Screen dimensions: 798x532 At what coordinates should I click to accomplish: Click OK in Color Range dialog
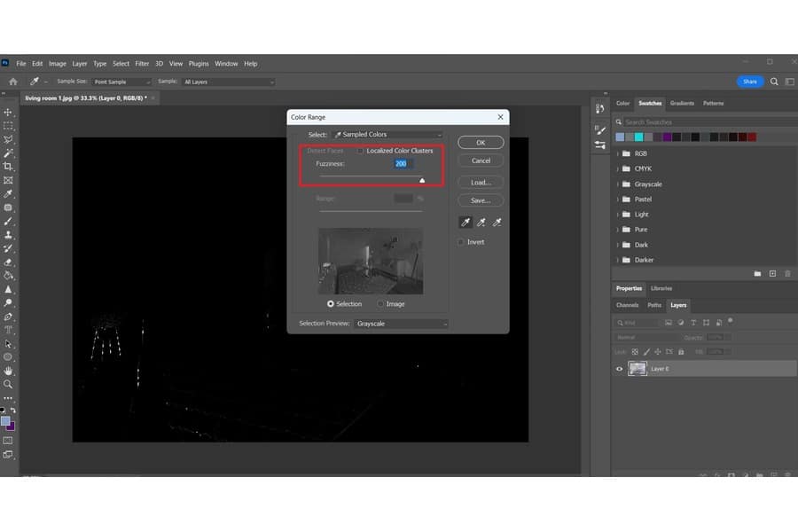[x=481, y=143]
